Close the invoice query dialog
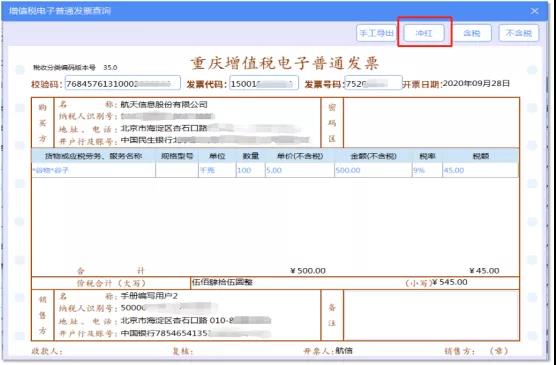 (535, 11)
